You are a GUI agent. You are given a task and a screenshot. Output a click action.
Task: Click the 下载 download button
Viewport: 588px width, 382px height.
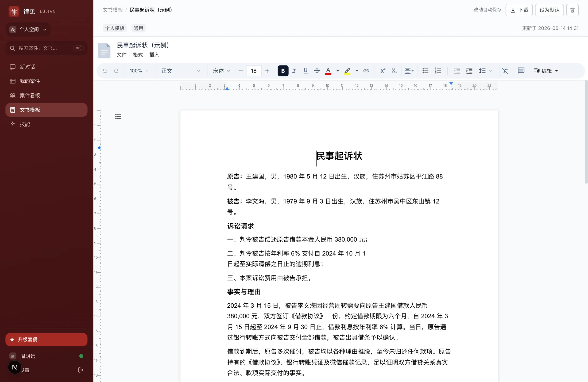click(x=519, y=10)
